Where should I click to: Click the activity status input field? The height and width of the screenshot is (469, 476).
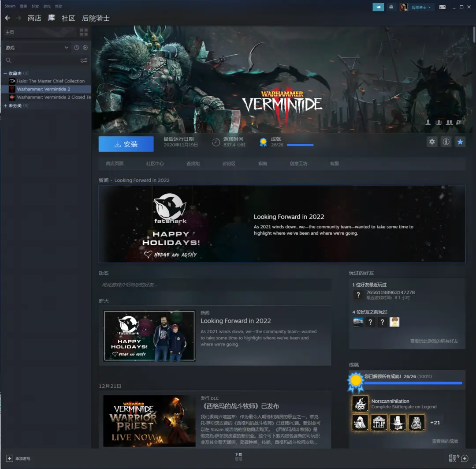(x=215, y=285)
